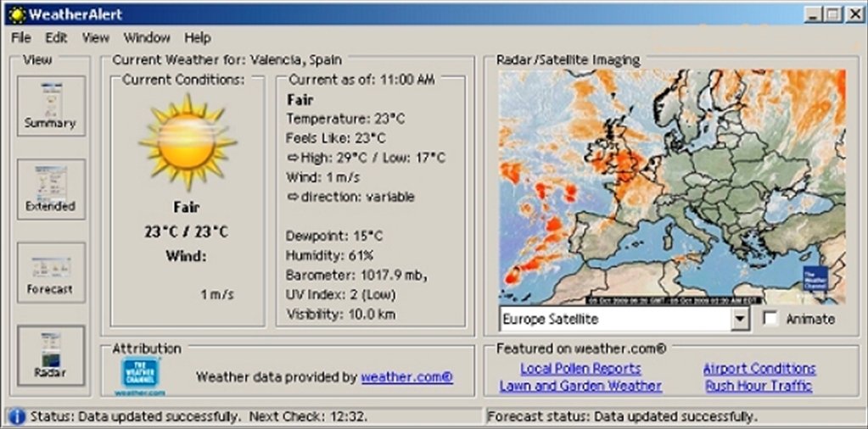Select the Radar view button

coord(51,355)
